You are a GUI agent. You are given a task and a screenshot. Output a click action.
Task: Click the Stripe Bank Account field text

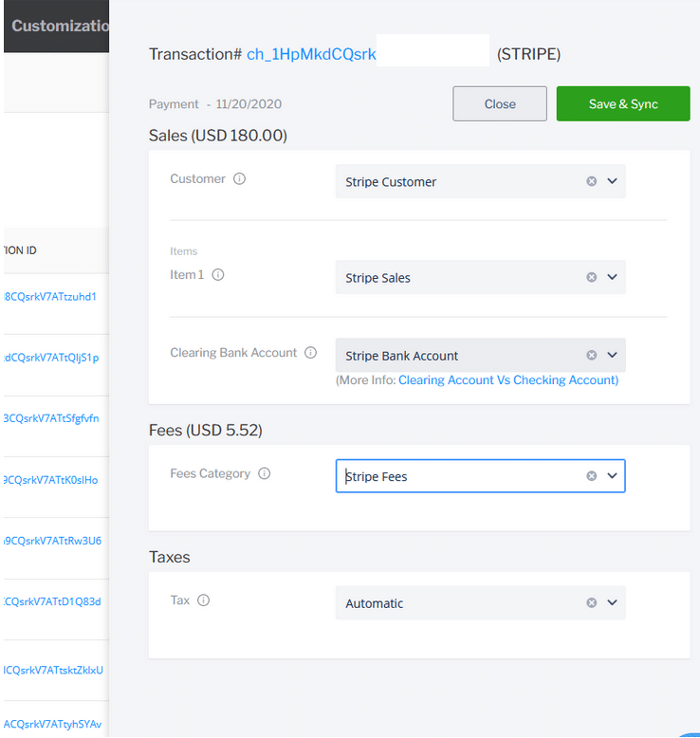(x=401, y=356)
